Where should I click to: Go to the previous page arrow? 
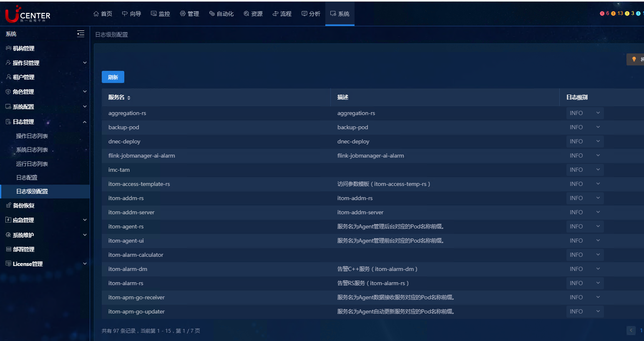pos(631,331)
